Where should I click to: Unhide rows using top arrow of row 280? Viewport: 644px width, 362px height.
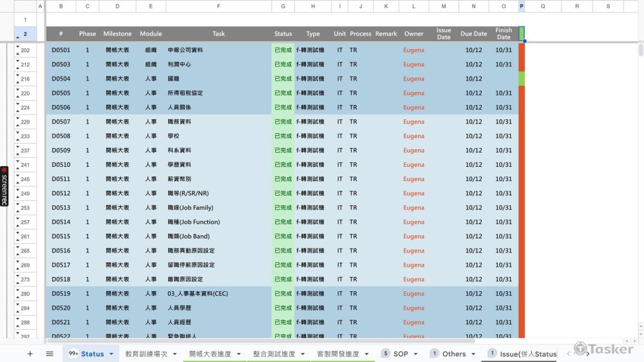pos(17,290)
